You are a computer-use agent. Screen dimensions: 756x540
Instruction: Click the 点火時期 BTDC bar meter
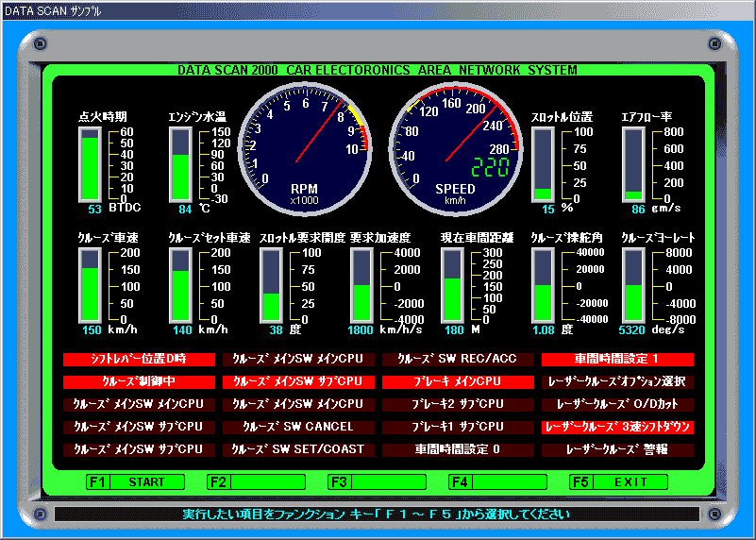click(x=91, y=165)
